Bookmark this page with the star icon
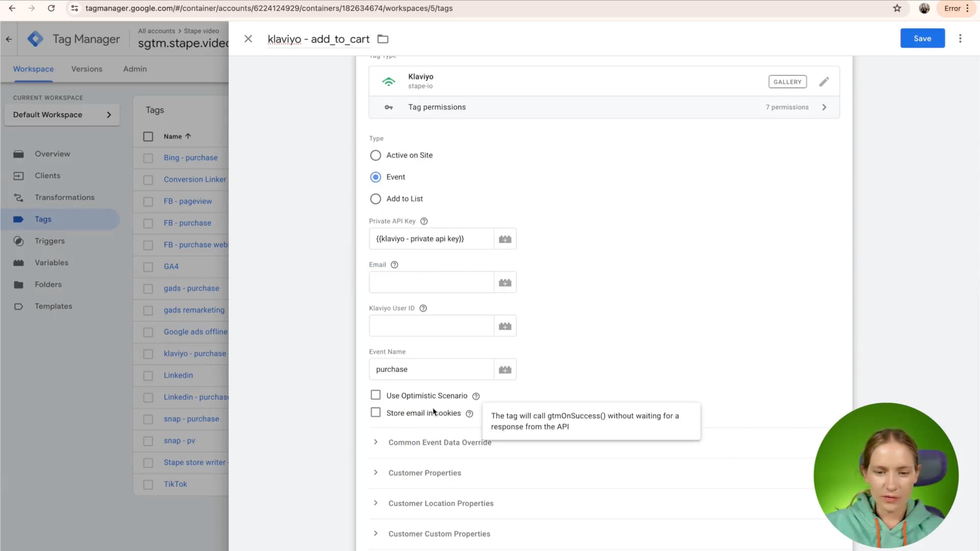 coord(897,8)
